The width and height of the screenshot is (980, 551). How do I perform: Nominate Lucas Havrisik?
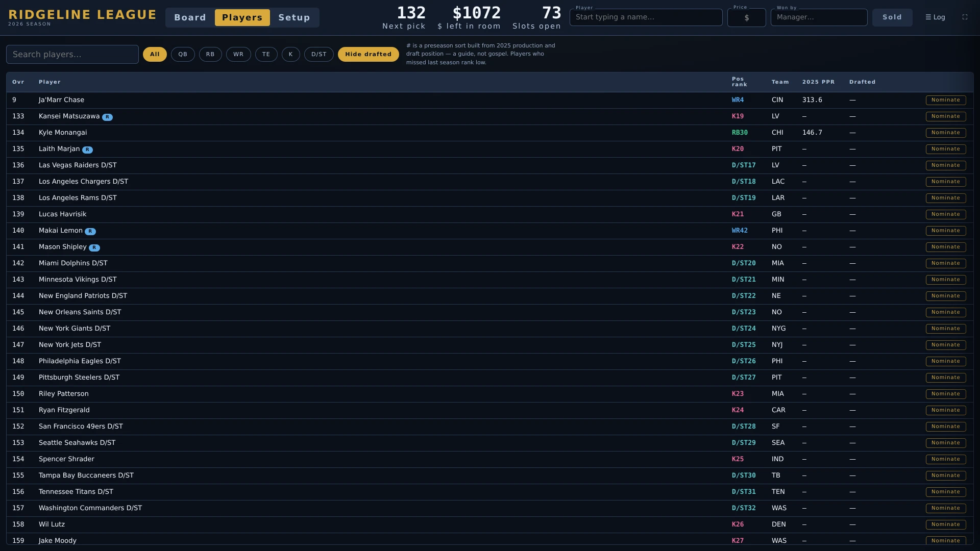(x=945, y=214)
